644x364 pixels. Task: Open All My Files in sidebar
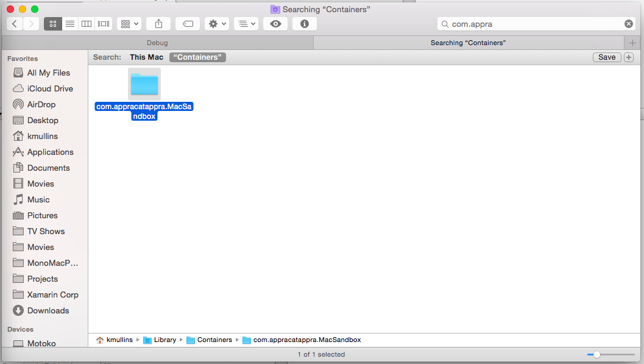pos(49,73)
